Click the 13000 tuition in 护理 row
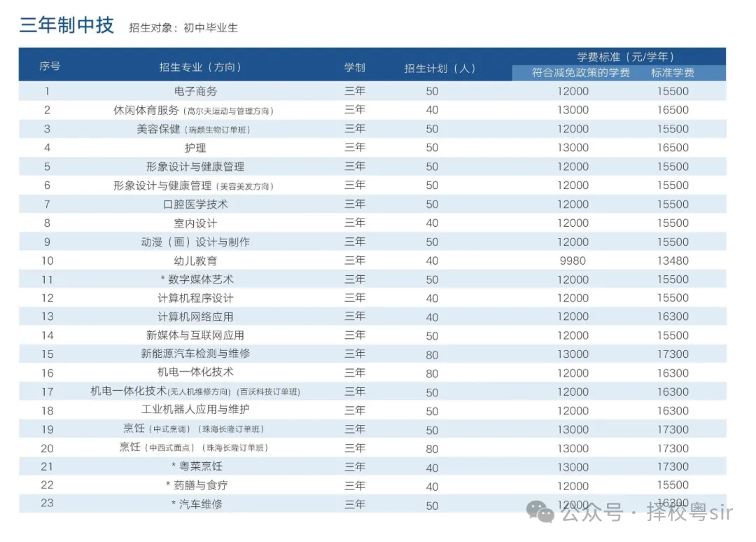This screenshot has height=542, width=756. [573, 148]
